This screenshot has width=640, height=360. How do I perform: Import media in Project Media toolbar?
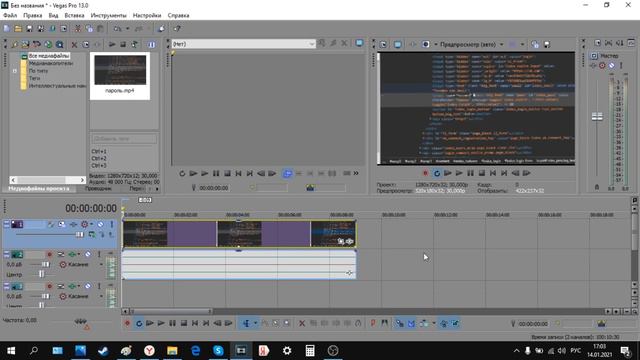[26, 44]
